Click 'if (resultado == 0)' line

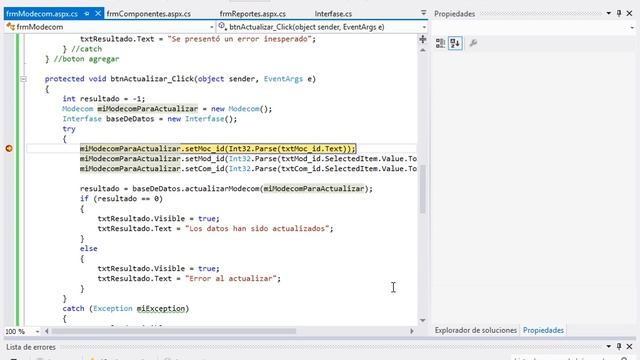[x=121, y=199]
